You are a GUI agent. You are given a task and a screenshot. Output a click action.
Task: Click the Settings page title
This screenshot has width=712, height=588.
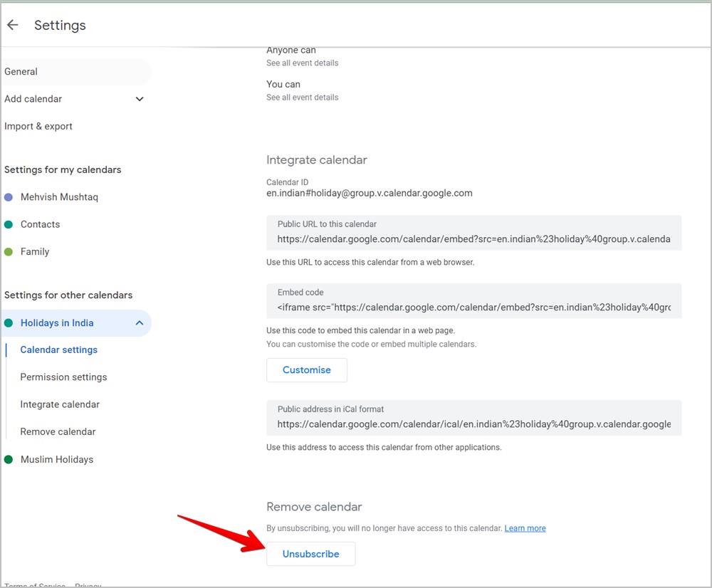point(60,26)
